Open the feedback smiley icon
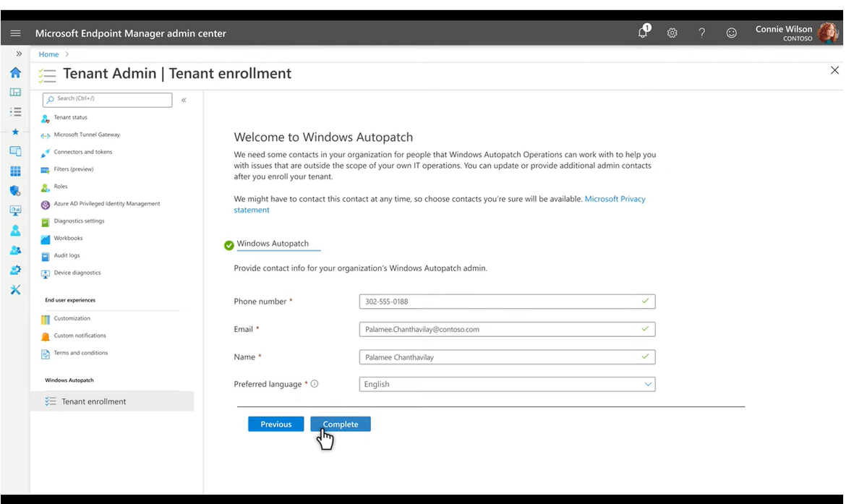This screenshot has height=504, width=846. (x=732, y=33)
